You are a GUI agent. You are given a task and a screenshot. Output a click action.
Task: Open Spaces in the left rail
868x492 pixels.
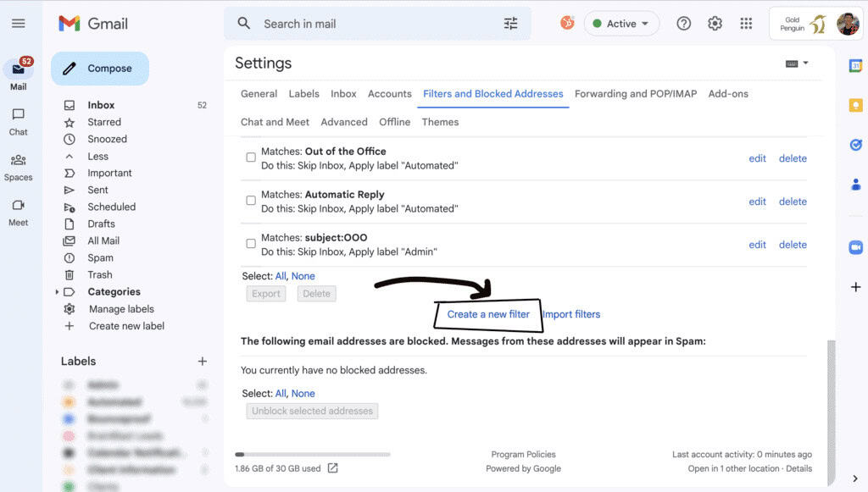(18, 167)
